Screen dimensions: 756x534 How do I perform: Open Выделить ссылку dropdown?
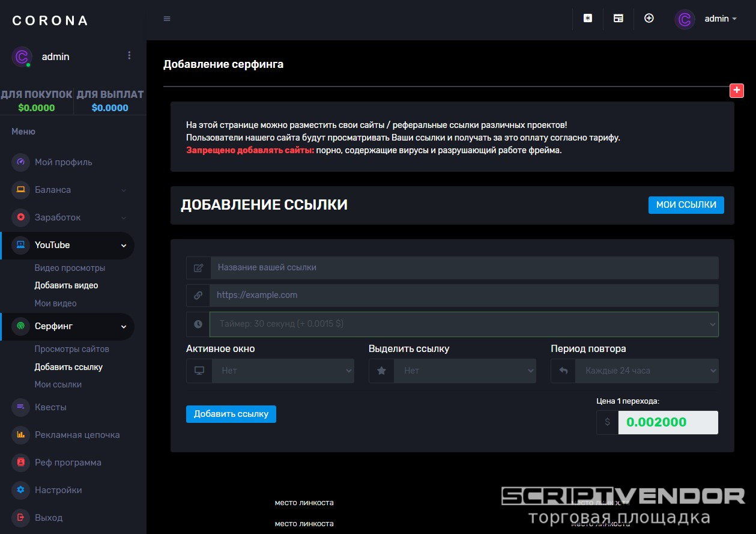465,371
